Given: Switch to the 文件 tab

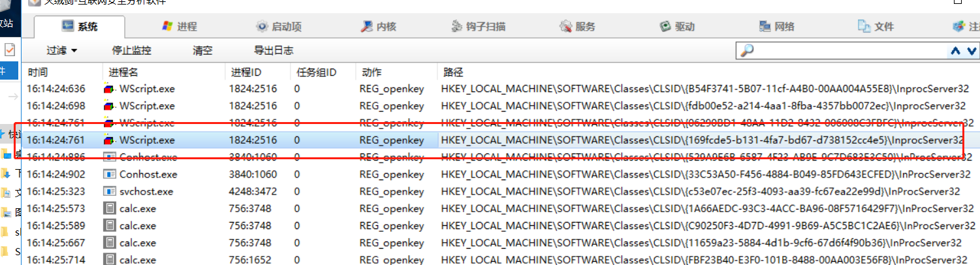Looking at the screenshot, I should 876,27.
